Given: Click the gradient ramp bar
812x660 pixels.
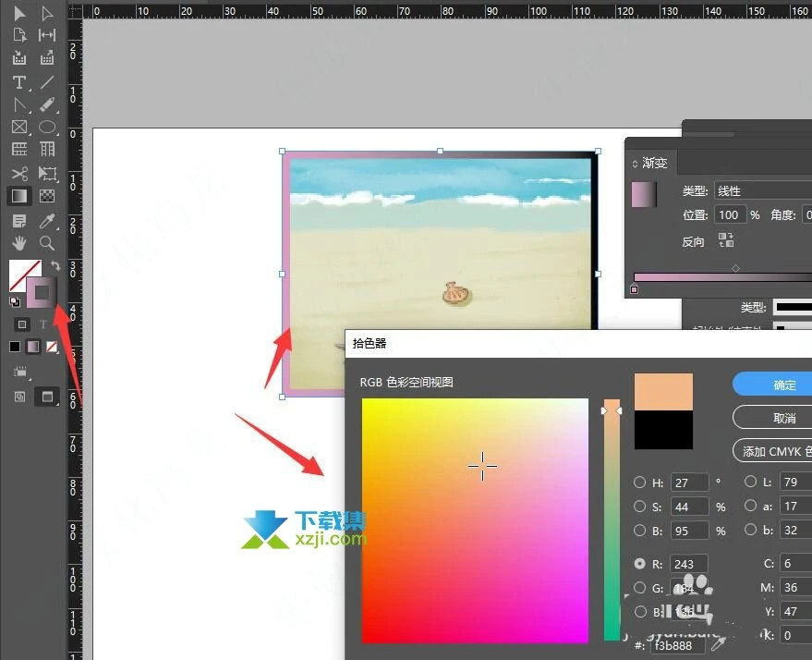Looking at the screenshot, I should click(x=723, y=277).
